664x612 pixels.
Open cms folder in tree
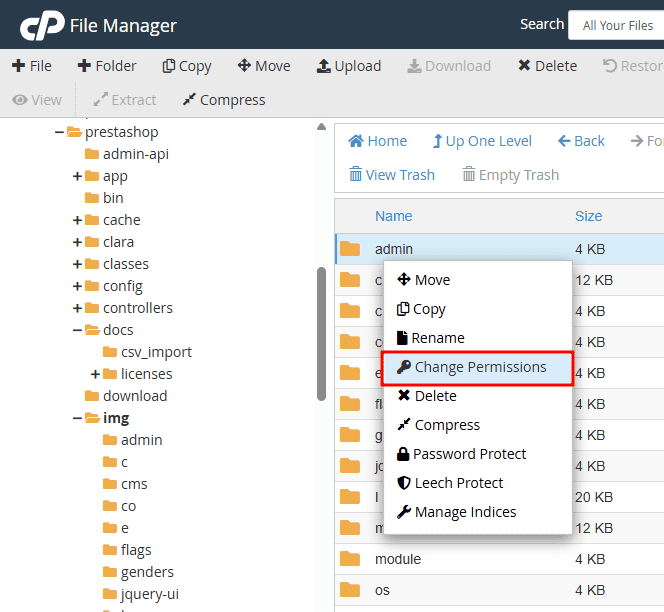tap(134, 484)
